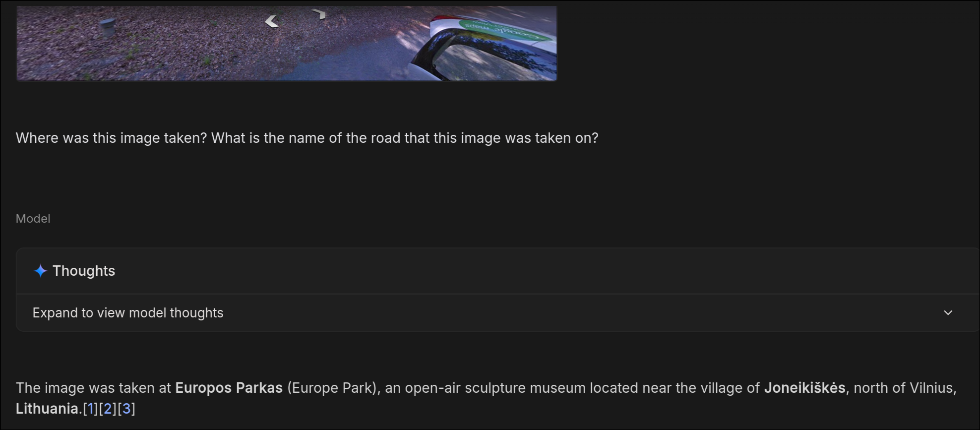Select the "Model" response label
Viewport: 980px width, 430px height.
33,219
